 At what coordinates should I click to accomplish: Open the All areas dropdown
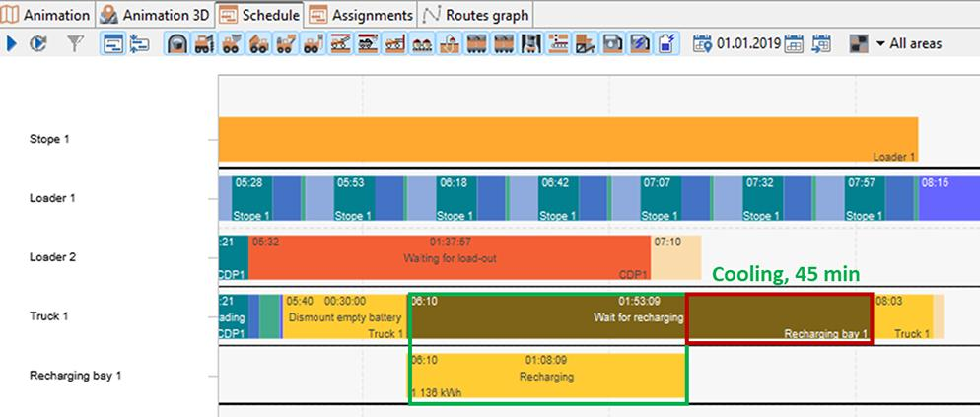pos(909,43)
